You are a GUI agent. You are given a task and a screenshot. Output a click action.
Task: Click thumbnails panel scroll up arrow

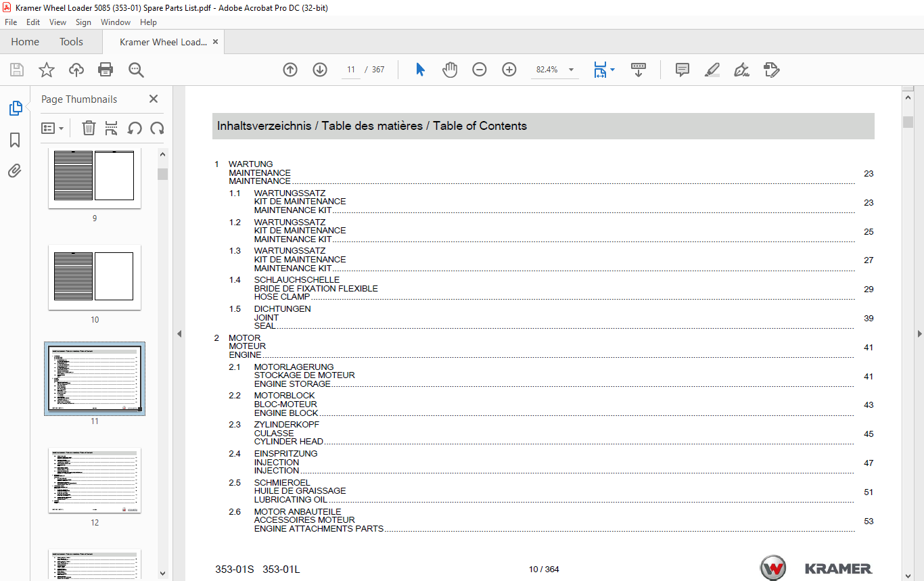[162, 154]
